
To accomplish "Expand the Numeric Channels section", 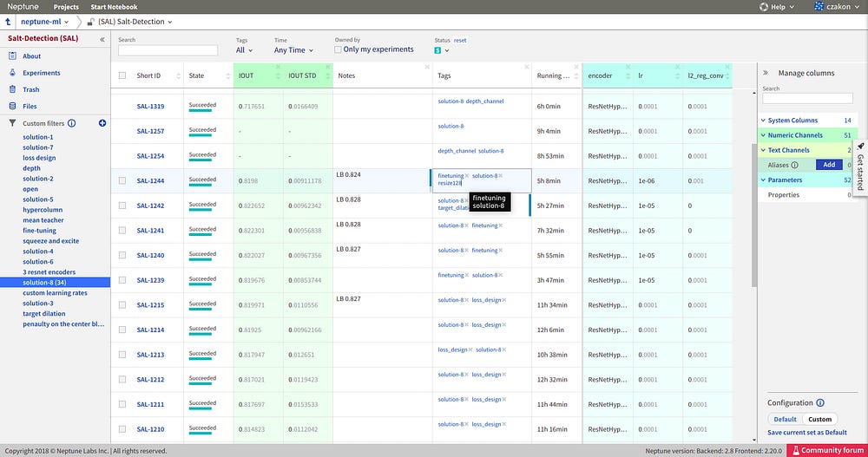I will point(808,135).
